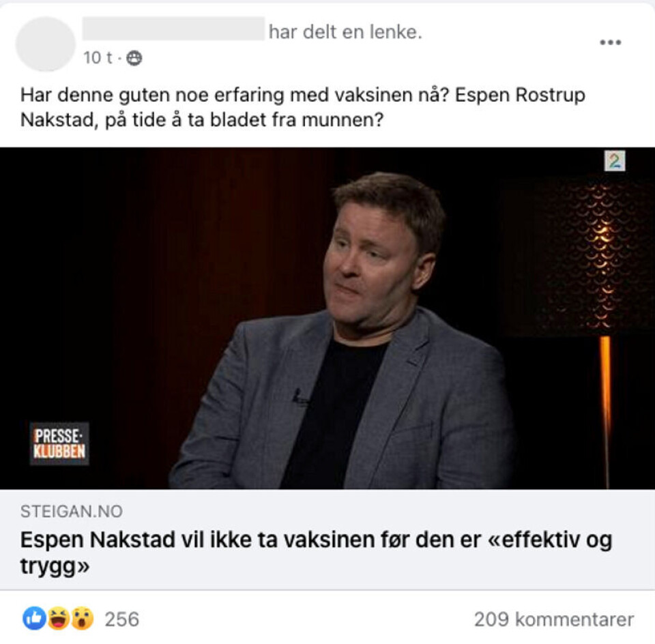Open the link preview image thumbnail
This screenshot has width=655, height=644.
click(x=327, y=318)
